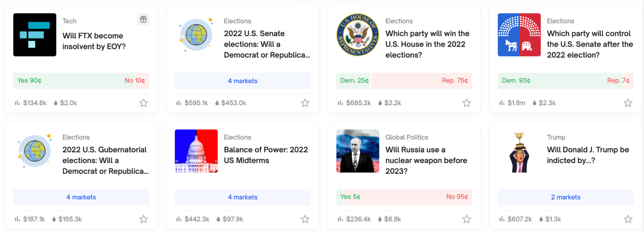Expand 4 markets under Gubernatorial elections
The height and width of the screenshot is (232, 644).
[x=81, y=197]
